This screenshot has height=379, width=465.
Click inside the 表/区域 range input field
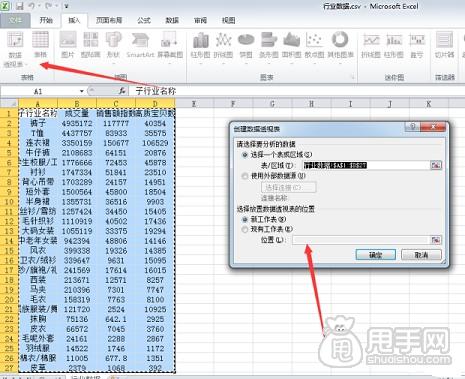366,165
